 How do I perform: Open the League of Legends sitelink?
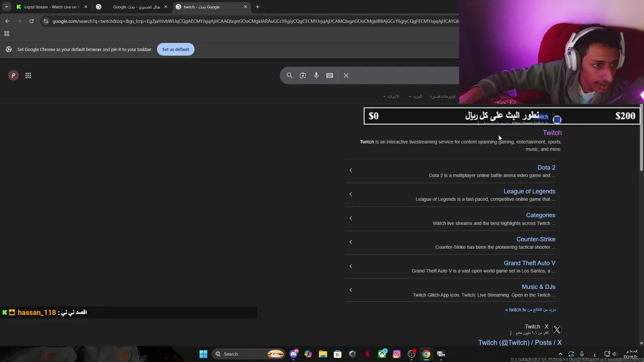pyautogui.click(x=529, y=191)
